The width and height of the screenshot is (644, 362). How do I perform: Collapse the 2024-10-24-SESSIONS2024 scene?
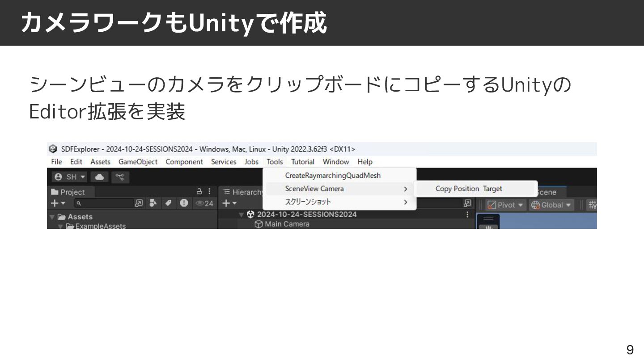pyautogui.click(x=241, y=215)
